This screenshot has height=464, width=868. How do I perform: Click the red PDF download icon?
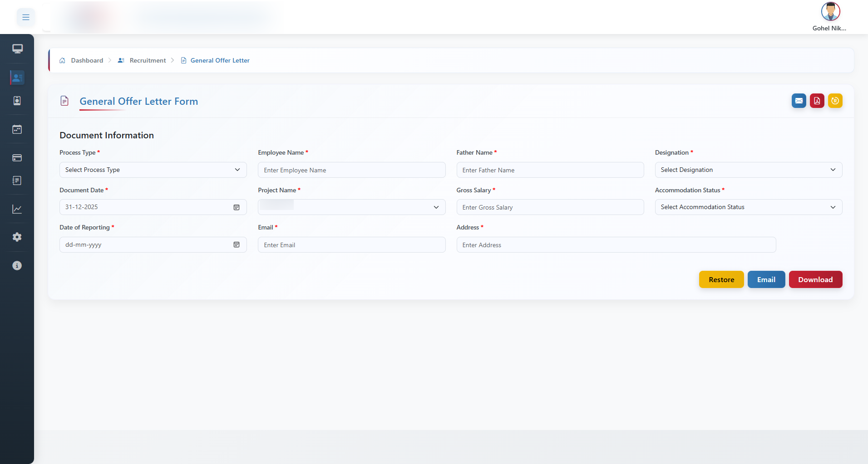pyautogui.click(x=817, y=101)
